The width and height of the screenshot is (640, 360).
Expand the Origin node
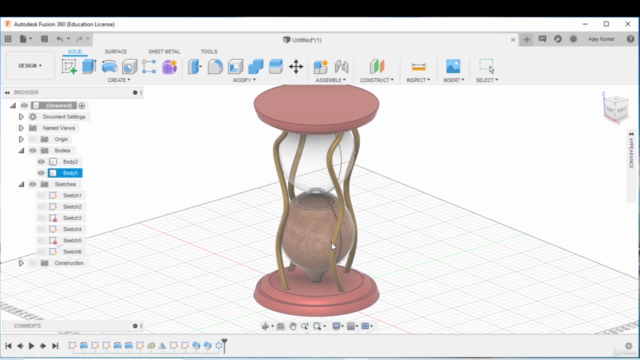21,139
